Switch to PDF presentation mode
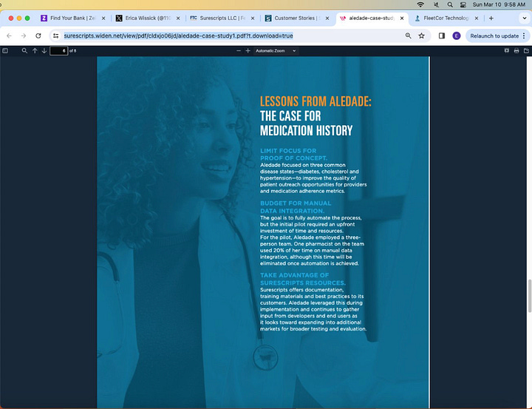 pos(507,51)
